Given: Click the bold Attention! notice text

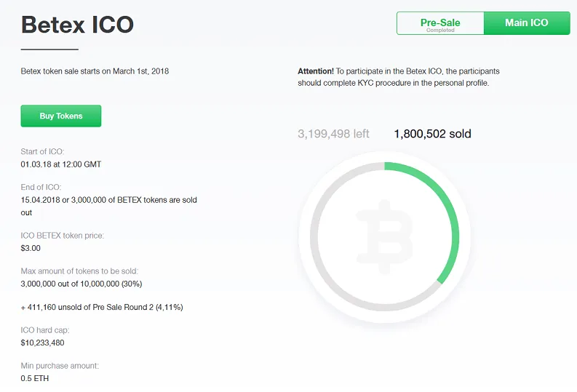Looking at the screenshot, I should coord(316,71).
